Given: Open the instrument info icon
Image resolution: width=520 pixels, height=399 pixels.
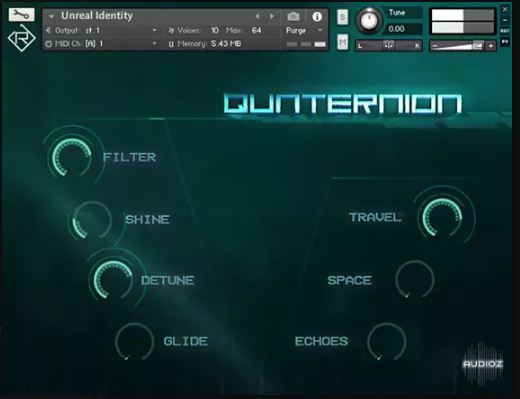Looking at the screenshot, I should (x=317, y=16).
